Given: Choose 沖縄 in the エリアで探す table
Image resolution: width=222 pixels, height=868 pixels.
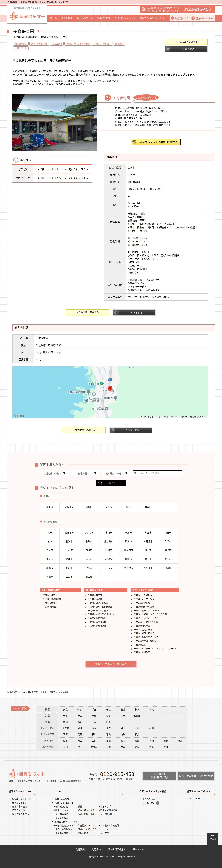Looking at the screenshot, I should [x=166, y=747].
